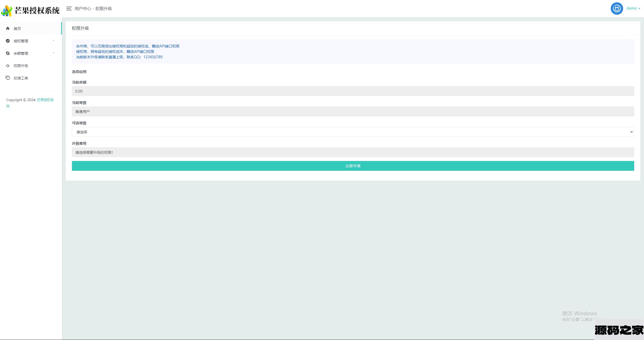Click the home icon beside 首页
Viewport: 644px width, 340px height.
[x=8, y=28]
